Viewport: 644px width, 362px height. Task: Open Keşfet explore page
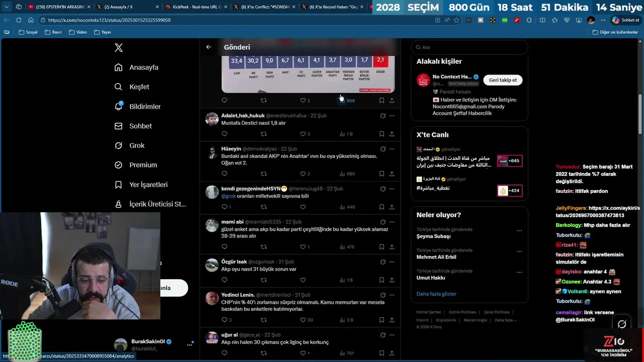click(132, 87)
